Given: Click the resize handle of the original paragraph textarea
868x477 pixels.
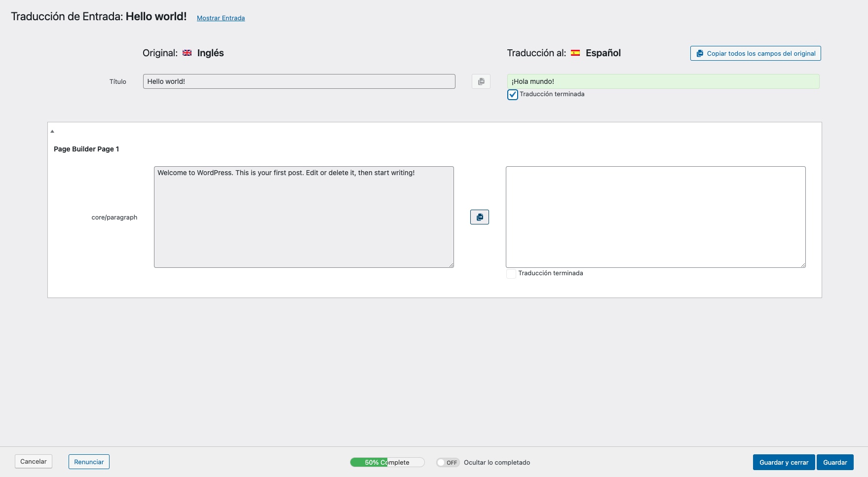Looking at the screenshot, I should click(x=451, y=265).
